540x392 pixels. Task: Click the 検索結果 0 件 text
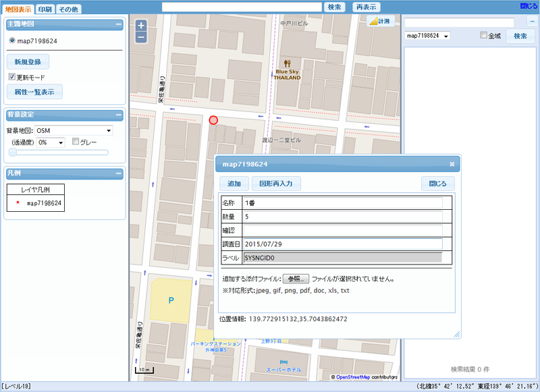pos(470,369)
